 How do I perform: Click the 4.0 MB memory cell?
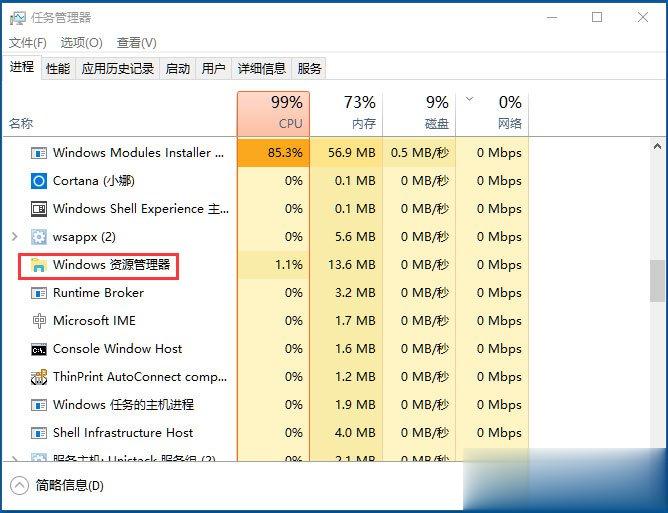(x=346, y=433)
